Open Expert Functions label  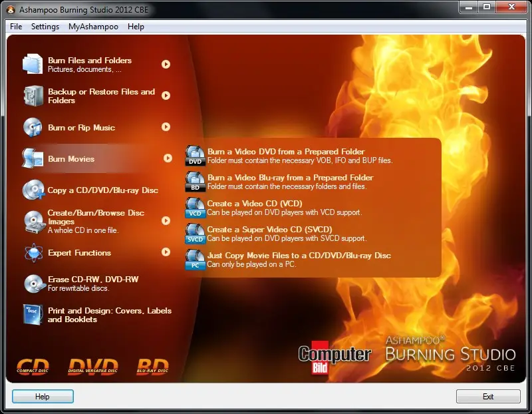pyautogui.click(x=79, y=253)
